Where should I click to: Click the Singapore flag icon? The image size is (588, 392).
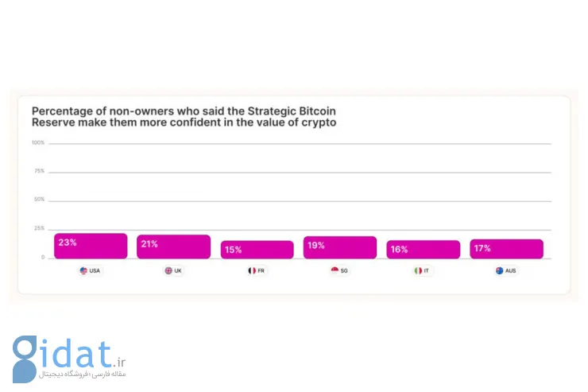pos(335,270)
